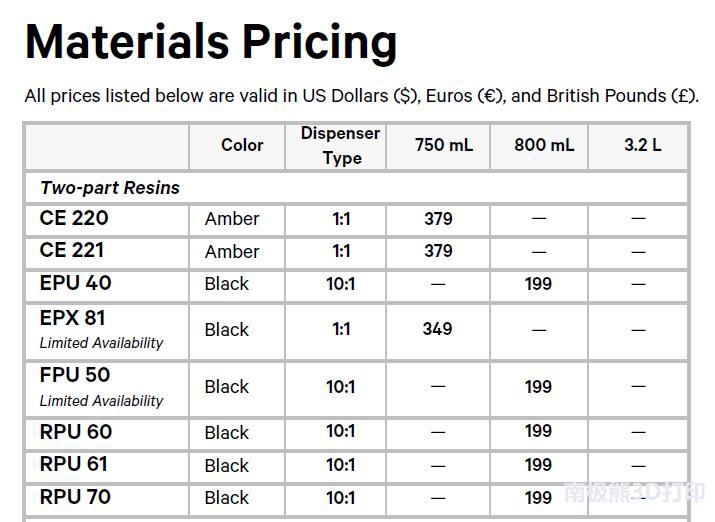Viewport: 715px width, 522px height.
Task: Click the 750 mL column header
Action: pos(443,145)
